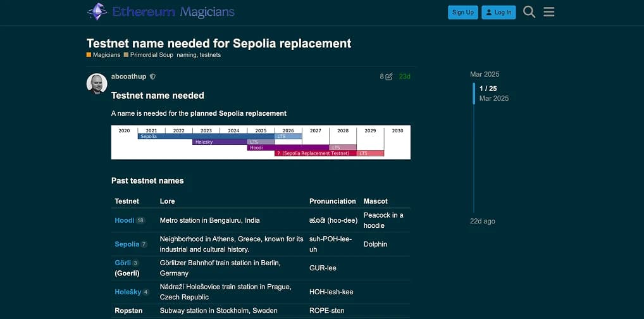Open the testnet timeline chart image
Image resolution: width=644 pixels, height=319 pixels.
coord(261,142)
